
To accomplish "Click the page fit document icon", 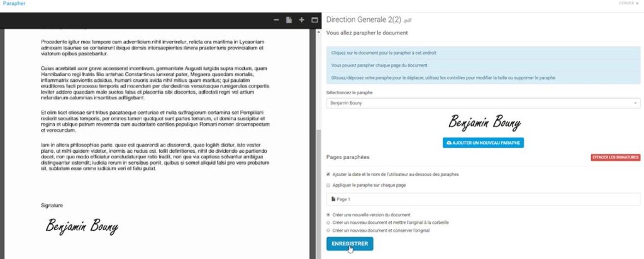I will [x=289, y=19].
